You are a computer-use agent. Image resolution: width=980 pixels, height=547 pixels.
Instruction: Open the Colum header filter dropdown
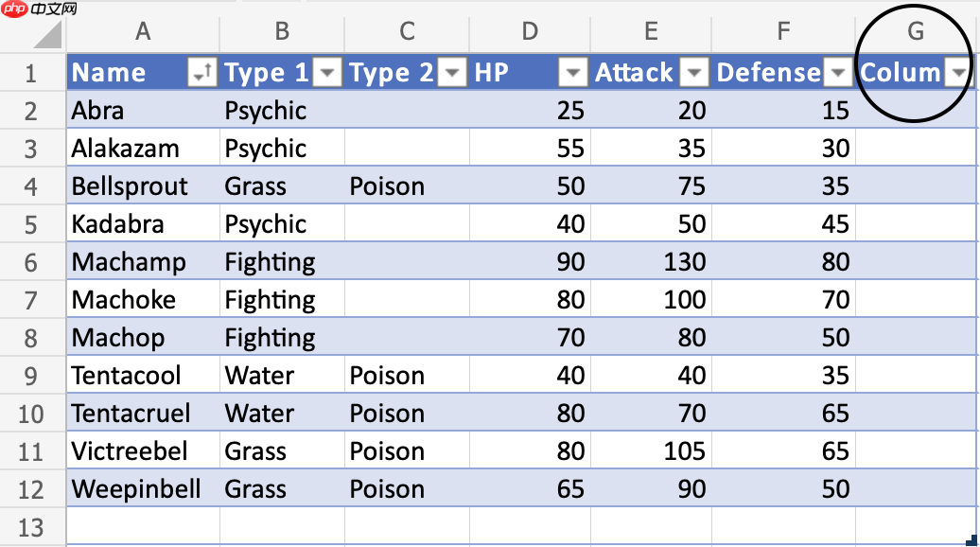pos(958,73)
